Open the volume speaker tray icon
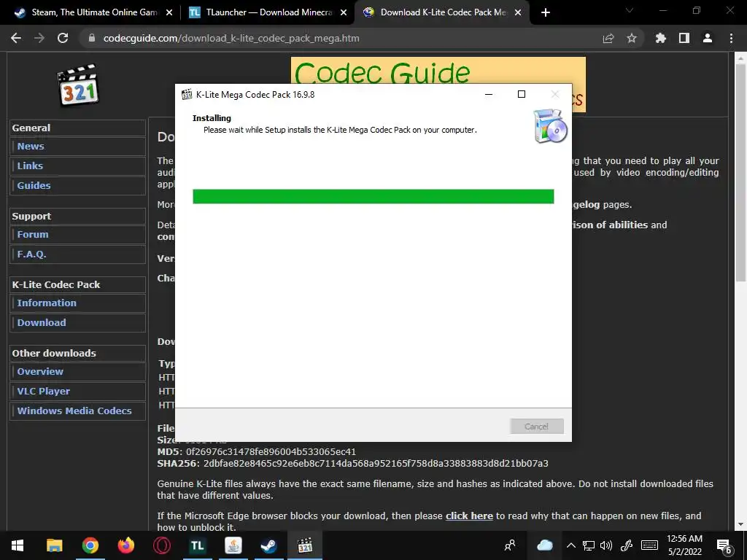747x560 pixels. (606, 545)
